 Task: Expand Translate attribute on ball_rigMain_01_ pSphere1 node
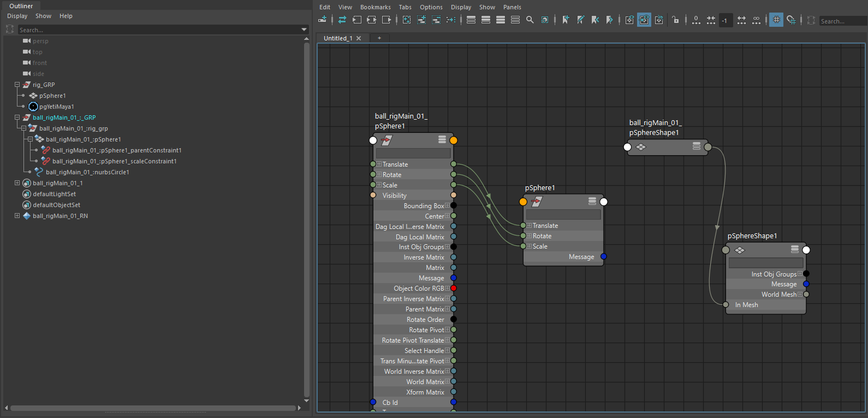(x=379, y=164)
